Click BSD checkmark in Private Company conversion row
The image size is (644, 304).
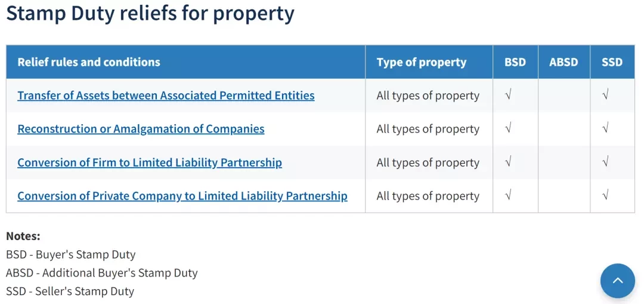(x=508, y=195)
